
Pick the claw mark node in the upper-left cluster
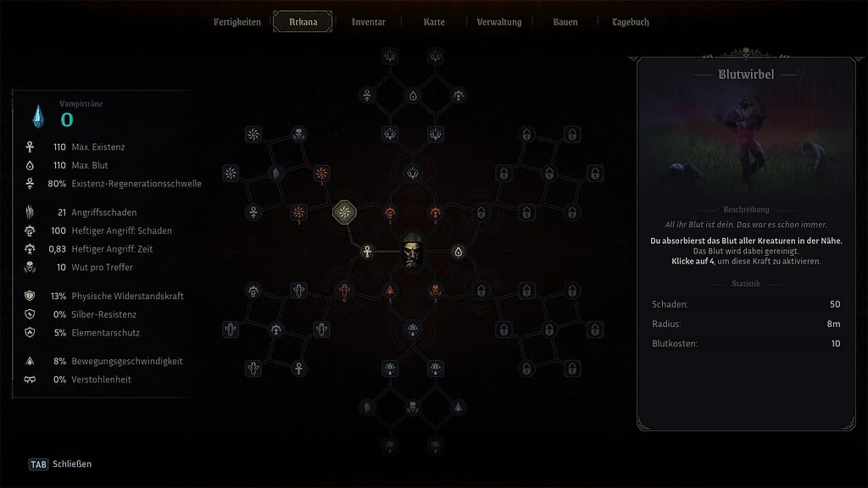click(x=275, y=174)
